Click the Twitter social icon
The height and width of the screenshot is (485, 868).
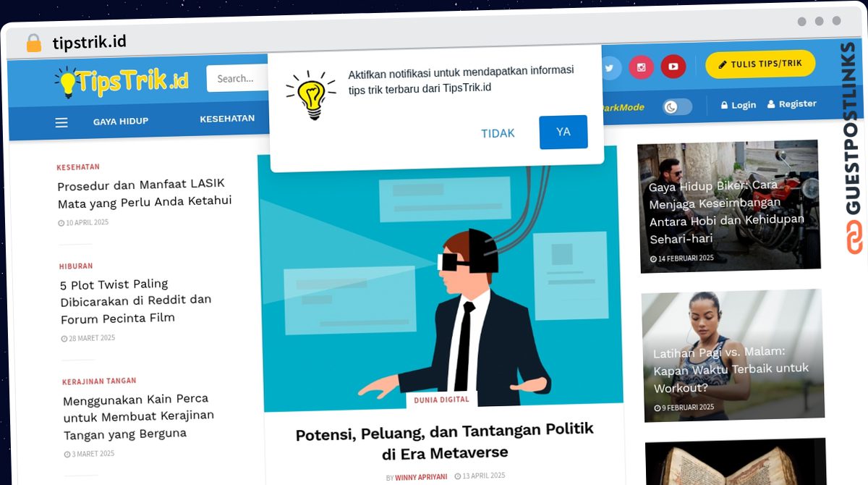pos(609,68)
